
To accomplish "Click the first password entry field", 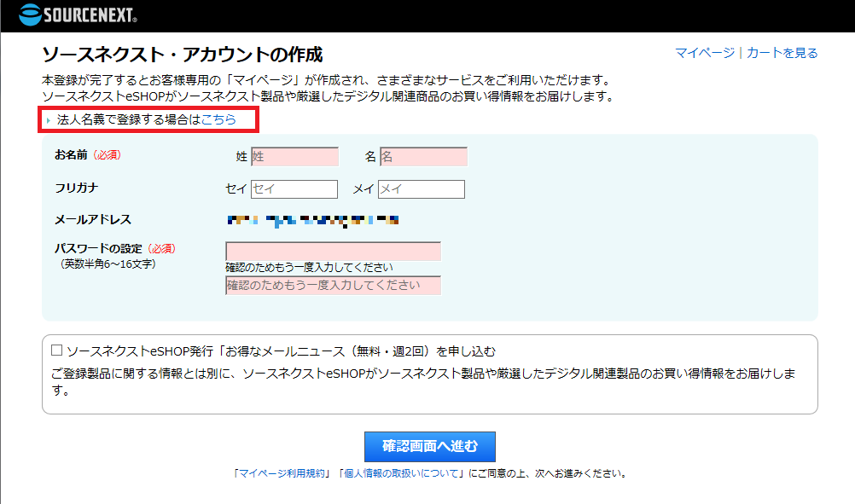I will pos(333,252).
